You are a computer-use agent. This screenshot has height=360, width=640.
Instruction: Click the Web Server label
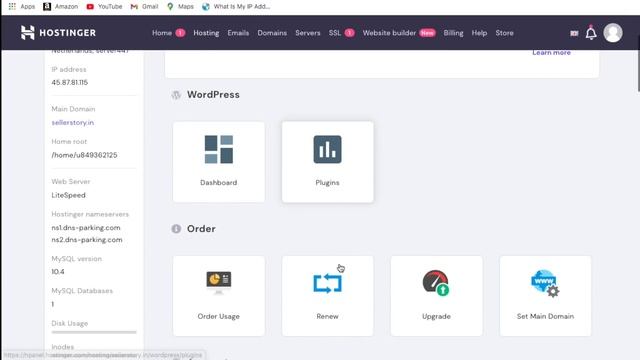[71, 182]
